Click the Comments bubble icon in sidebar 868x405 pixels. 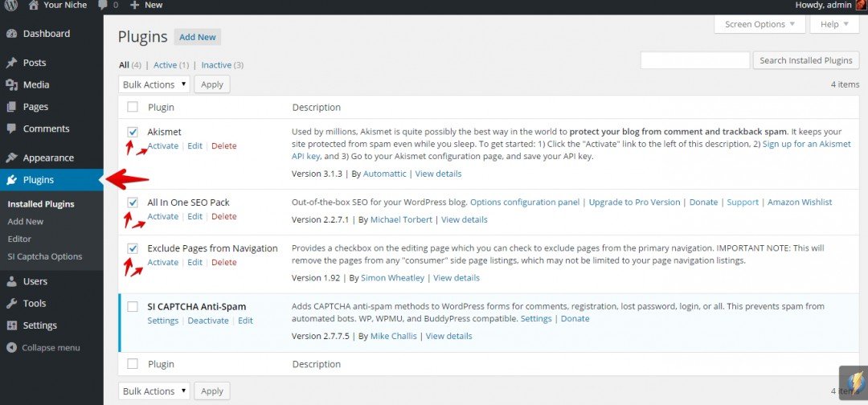pyautogui.click(x=11, y=129)
